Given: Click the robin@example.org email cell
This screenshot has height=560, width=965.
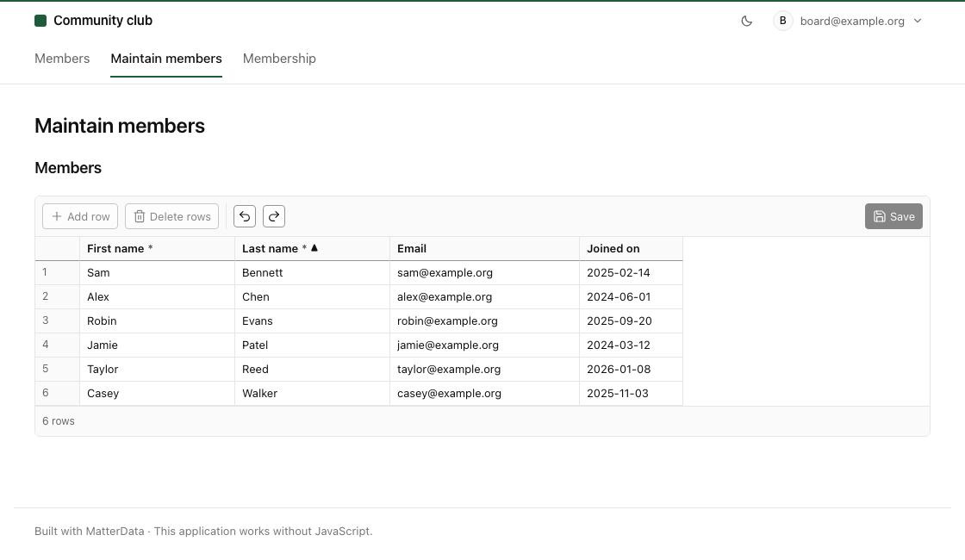Looking at the screenshot, I should coord(484,320).
